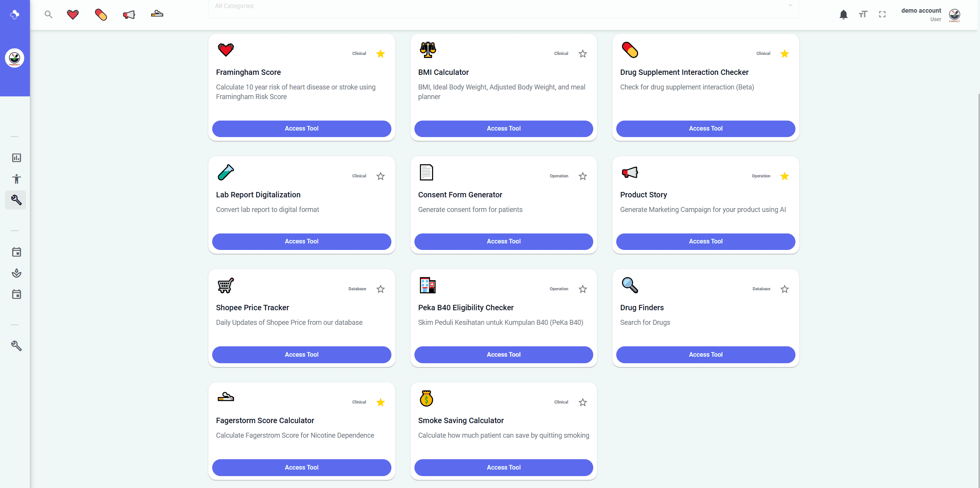
Task: Click the accessibility person icon in sidebar
Action: [16, 179]
